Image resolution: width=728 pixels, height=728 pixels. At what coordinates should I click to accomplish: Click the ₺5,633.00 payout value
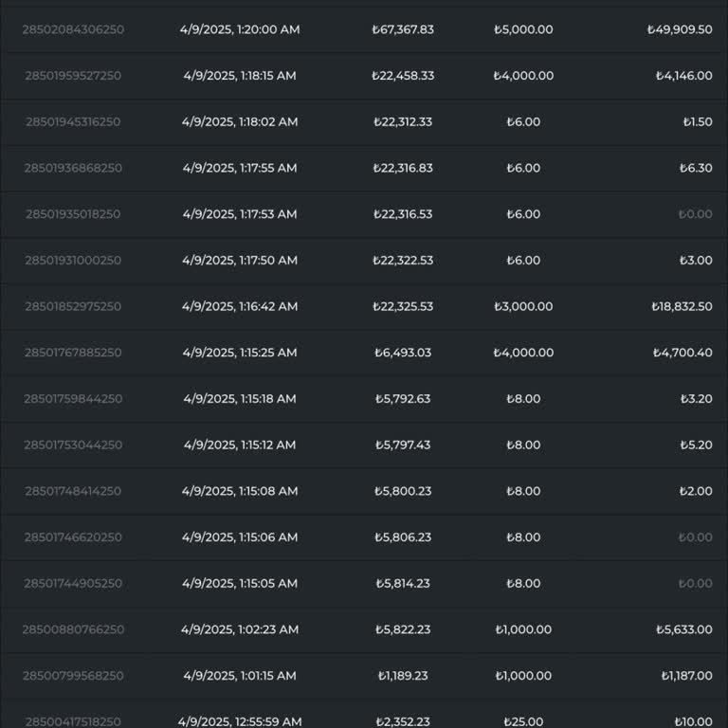[x=683, y=629]
